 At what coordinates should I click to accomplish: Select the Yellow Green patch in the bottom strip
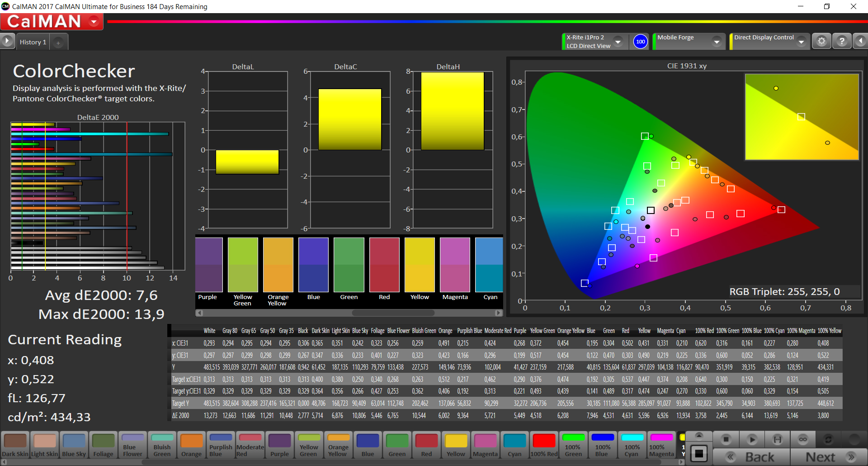coord(309,445)
